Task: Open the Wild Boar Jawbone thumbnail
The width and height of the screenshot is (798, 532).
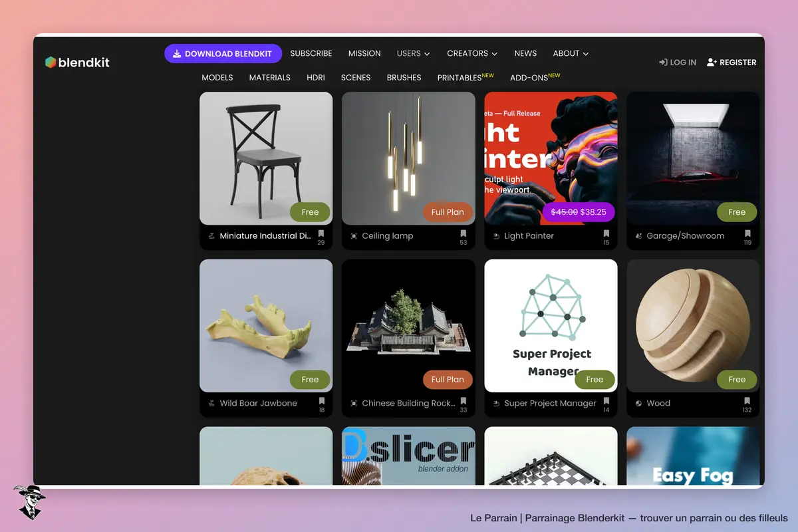Action: tap(266, 325)
